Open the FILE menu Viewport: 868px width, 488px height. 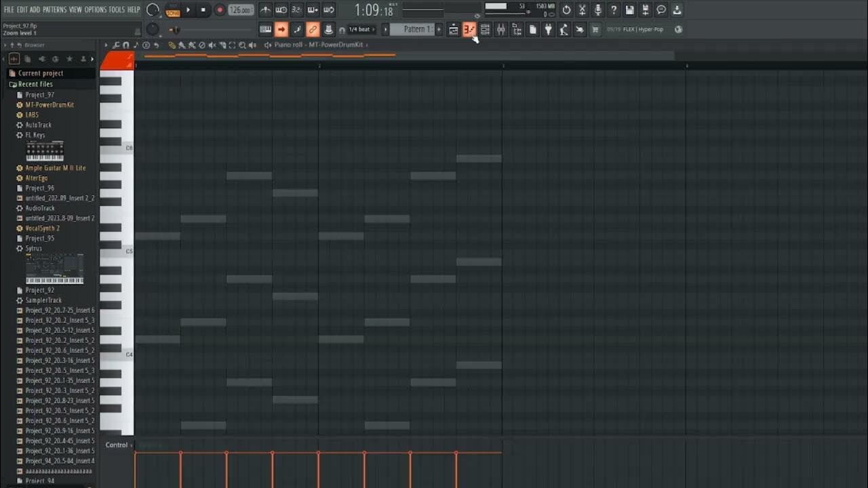click(9, 9)
